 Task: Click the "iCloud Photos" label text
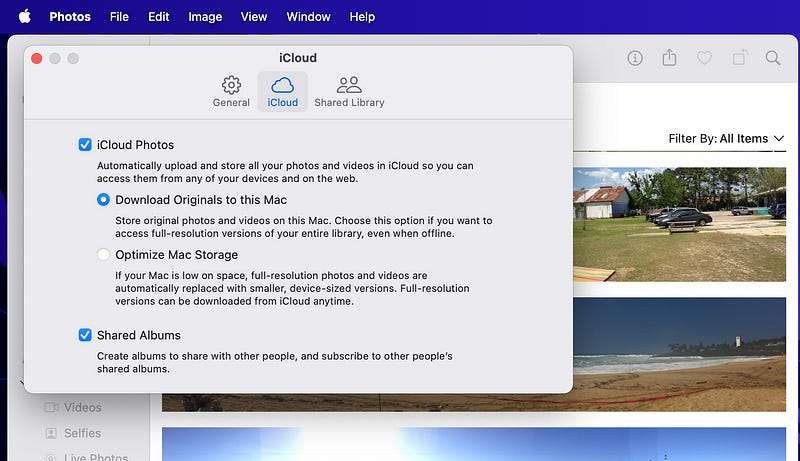[135, 145]
